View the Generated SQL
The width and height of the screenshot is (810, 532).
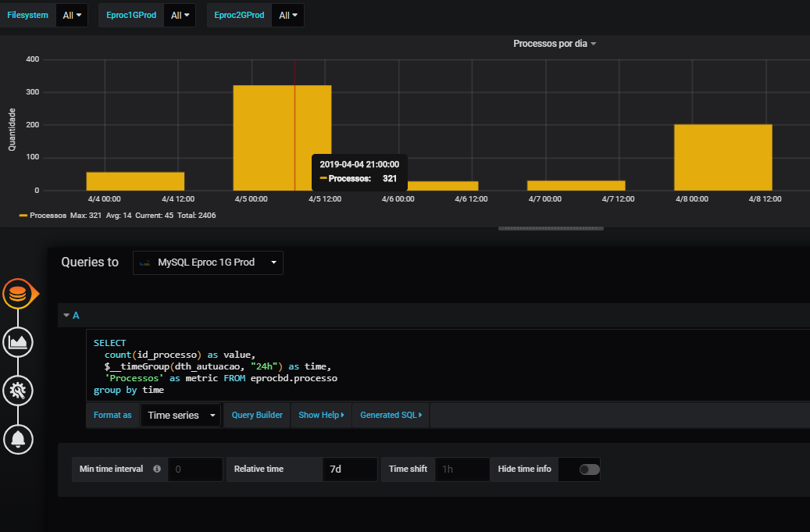click(391, 415)
